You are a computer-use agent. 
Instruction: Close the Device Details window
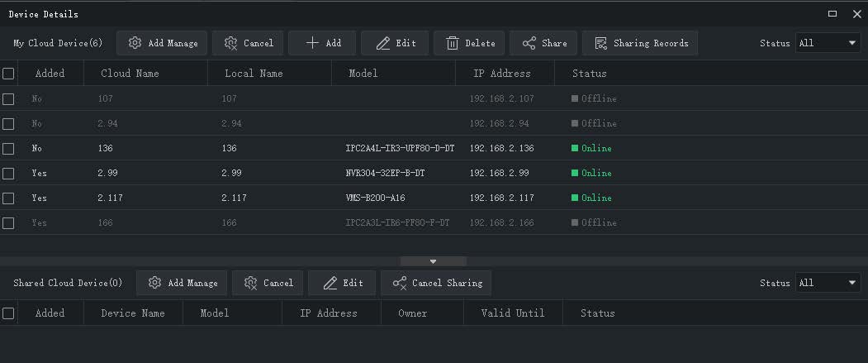pos(856,14)
